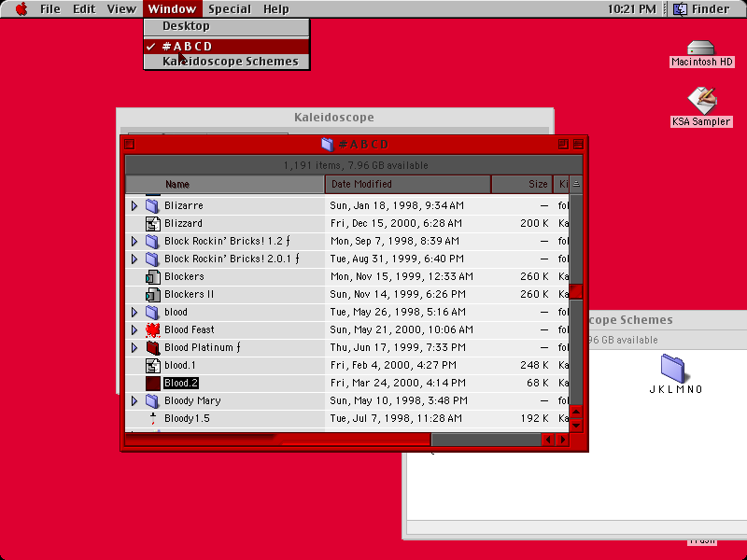The width and height of the screenshot is (747, 560).
Task: Click the Blizarre folder icon
Action: [152, 205]
